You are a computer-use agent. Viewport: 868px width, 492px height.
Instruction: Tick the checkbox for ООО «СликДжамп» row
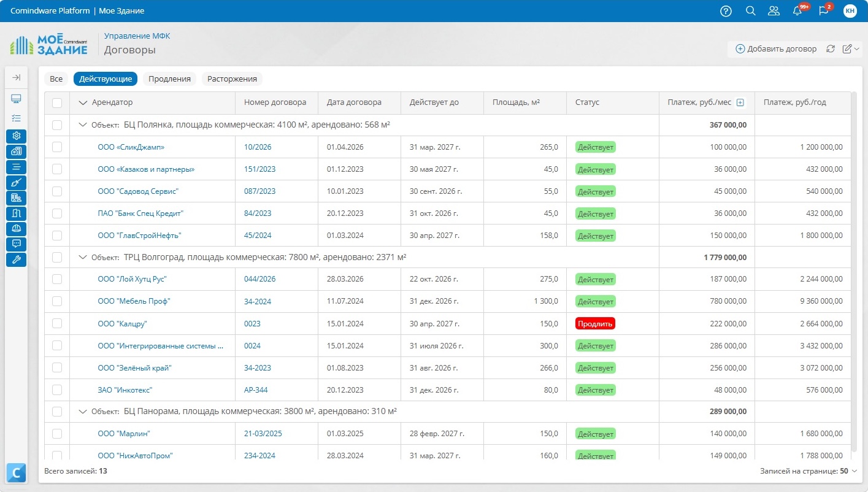pos(57,147)
